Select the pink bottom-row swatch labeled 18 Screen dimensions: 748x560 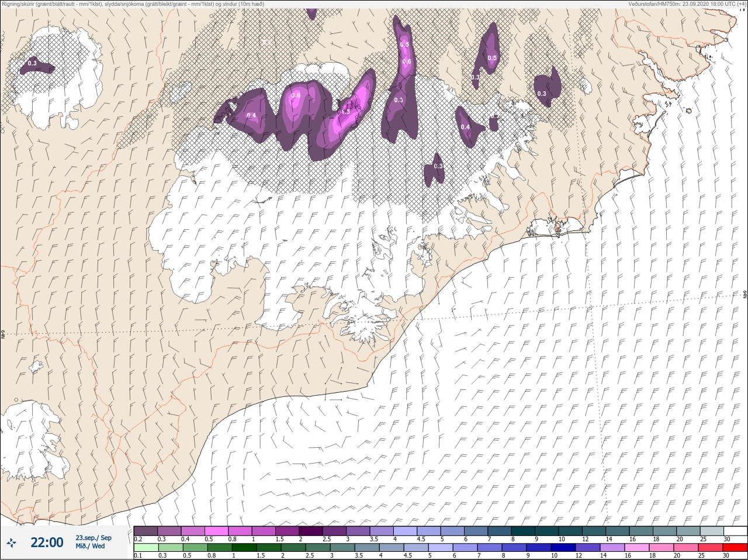click(662, 548)
